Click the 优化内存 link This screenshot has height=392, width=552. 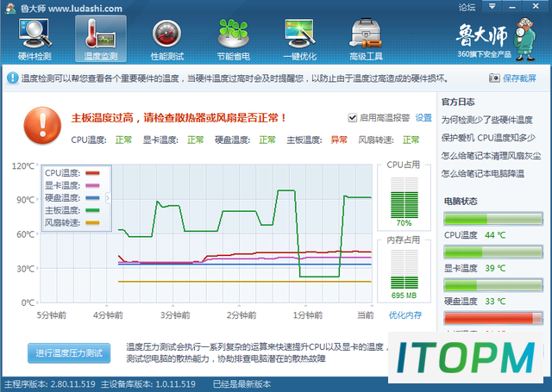[x=405, y=315]
